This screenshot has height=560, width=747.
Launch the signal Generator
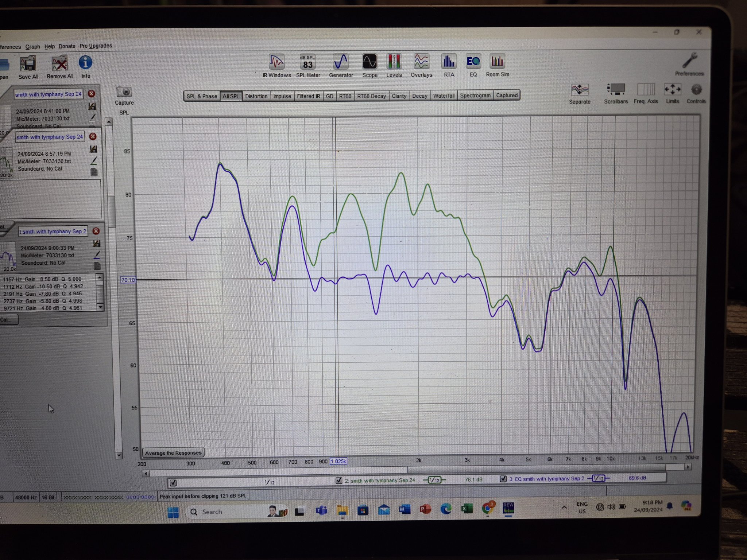[x=341, y=66]
